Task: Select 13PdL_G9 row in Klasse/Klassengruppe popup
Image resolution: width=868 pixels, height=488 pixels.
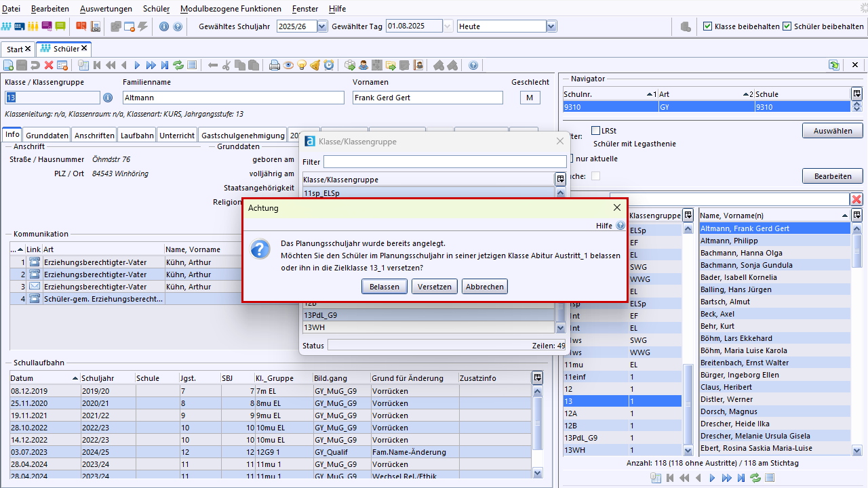Action: pos(429,315)
